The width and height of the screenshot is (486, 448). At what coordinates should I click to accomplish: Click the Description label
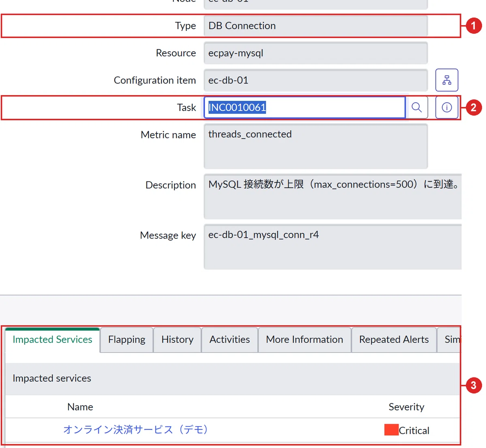(x=171, y=185)
